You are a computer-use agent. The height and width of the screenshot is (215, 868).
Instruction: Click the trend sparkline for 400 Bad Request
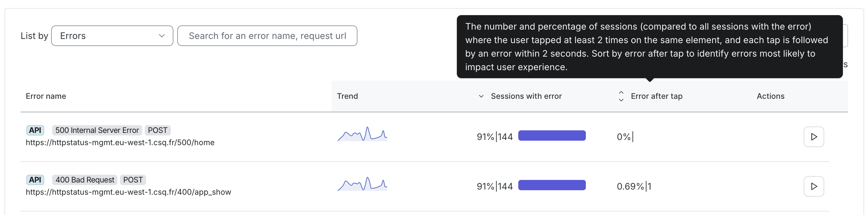362,184
